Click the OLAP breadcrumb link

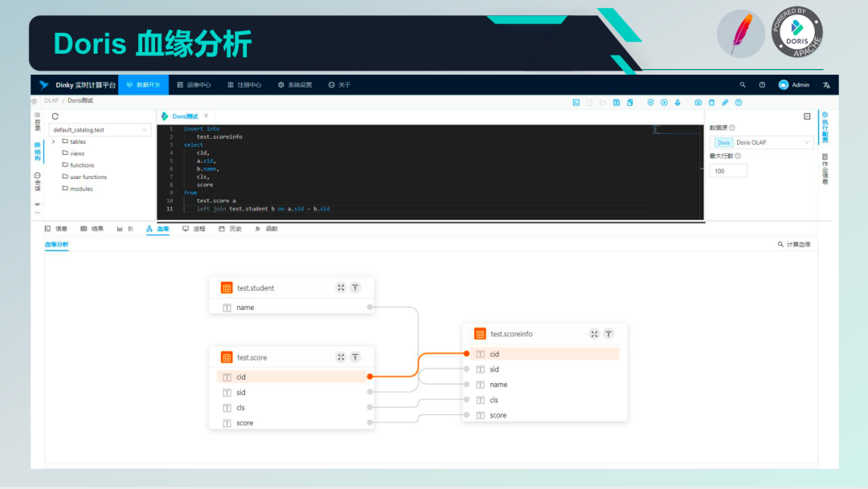pos(51,100)
